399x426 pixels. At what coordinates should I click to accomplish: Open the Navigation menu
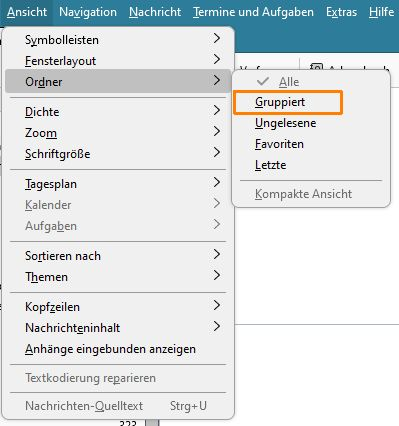(x=88, y=12)
